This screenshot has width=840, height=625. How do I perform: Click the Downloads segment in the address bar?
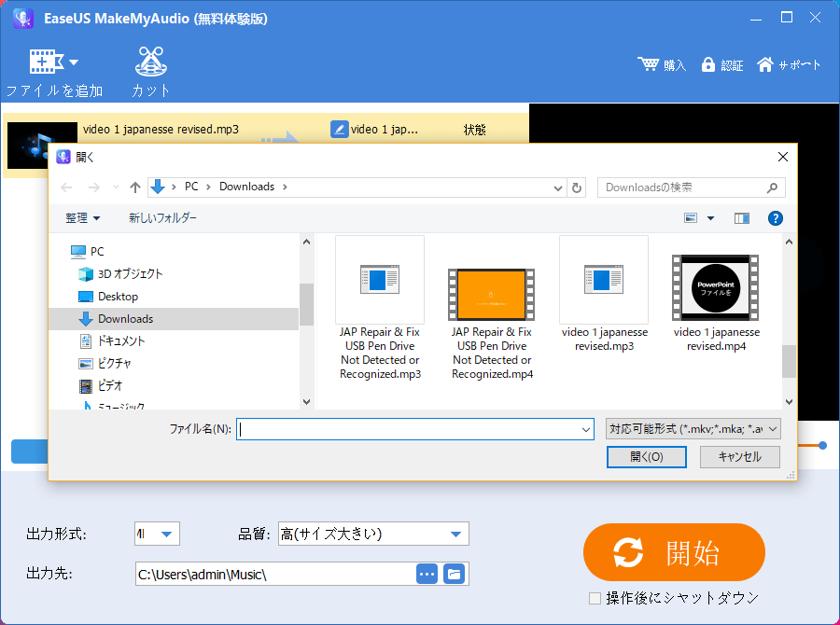tap(246, 187)
